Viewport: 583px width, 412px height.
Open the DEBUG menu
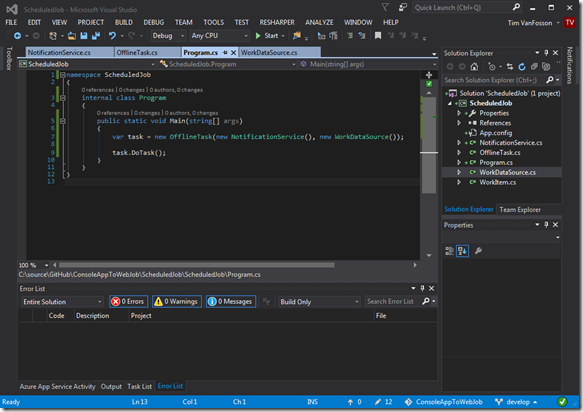coord(154,22)
